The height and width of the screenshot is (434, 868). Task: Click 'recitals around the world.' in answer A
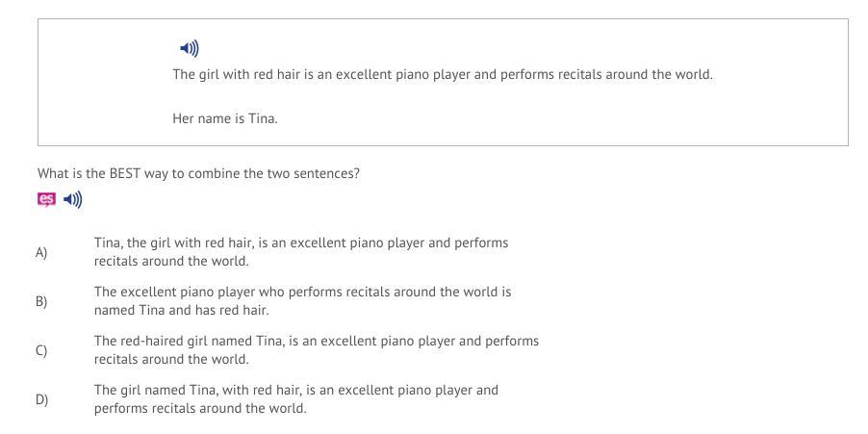click(170, 261)
